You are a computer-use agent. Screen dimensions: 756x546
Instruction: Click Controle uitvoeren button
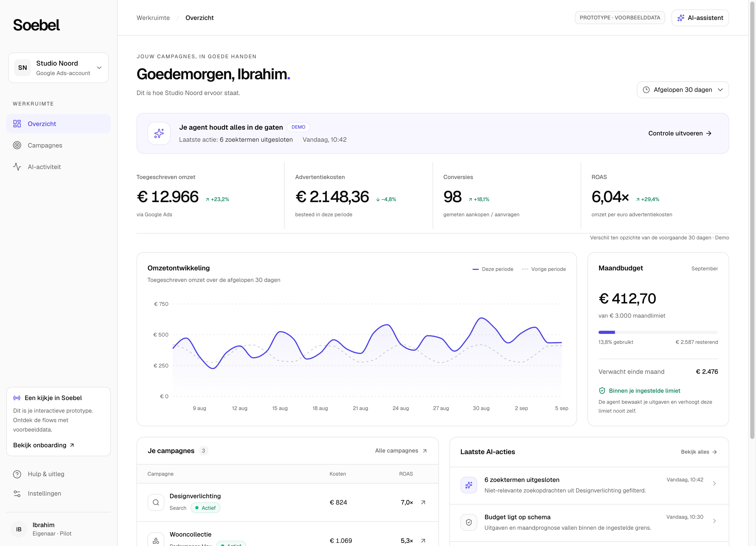[680, 133]
